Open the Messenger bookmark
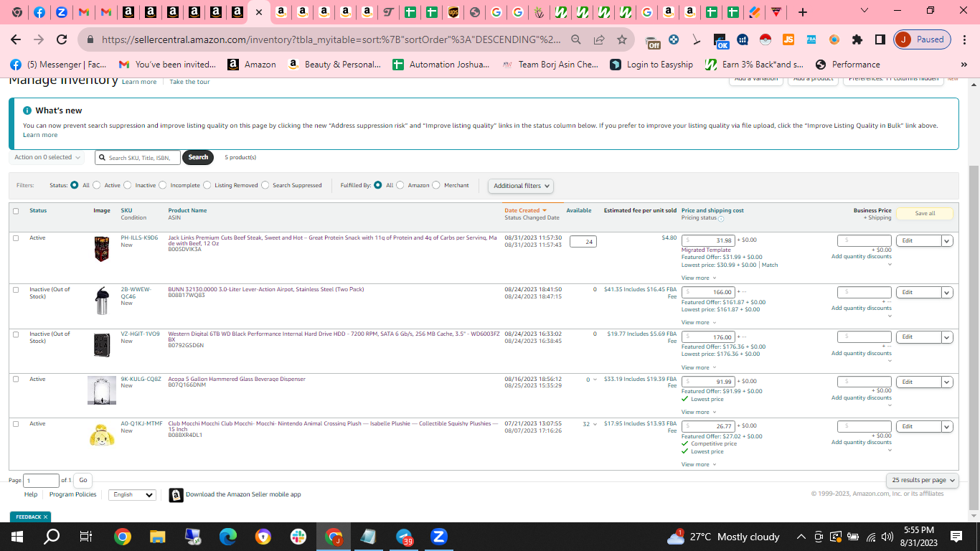The width and height of the screenshot is (980, 551). click(57, 65)
